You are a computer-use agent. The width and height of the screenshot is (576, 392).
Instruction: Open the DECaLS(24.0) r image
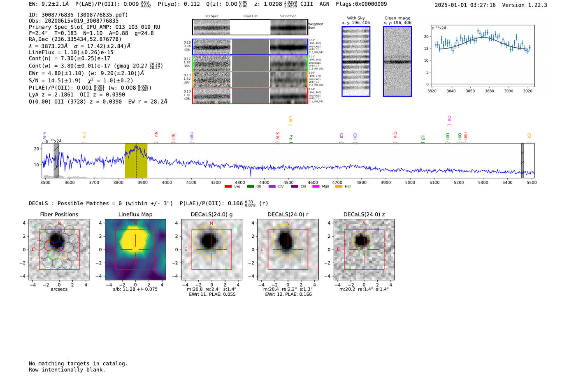[288, 249]
